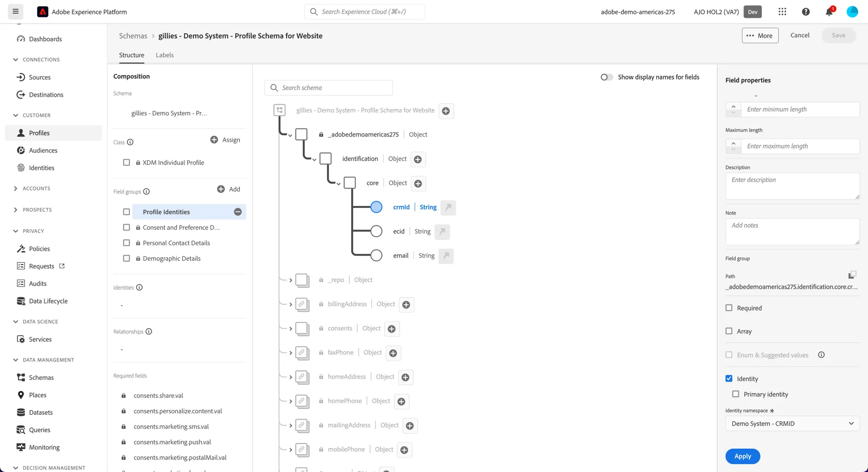Open the Identity namespace dropdown
The image size is (868, 472).
click(x=792, y=424)
